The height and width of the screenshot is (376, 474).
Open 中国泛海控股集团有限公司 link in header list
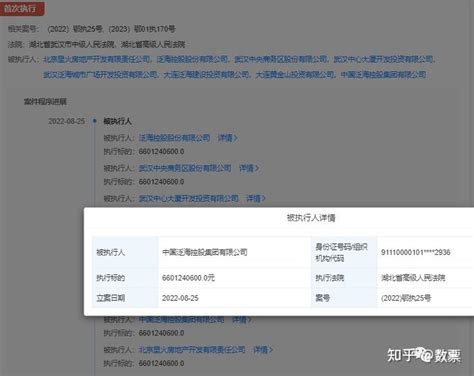point(383,74)
